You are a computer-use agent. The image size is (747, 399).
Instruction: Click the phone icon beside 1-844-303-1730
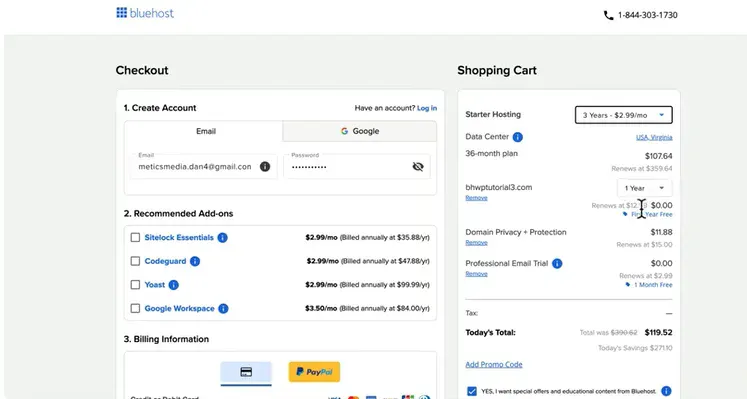point(608,15)
